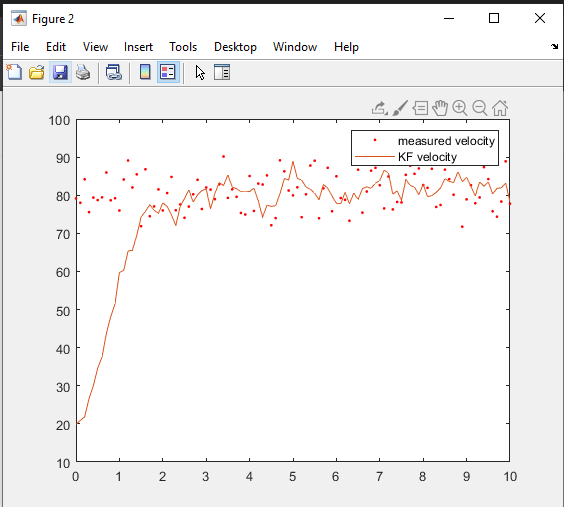
Task: Click the y-axis tick label 20
Action: [x=63, y=425]
